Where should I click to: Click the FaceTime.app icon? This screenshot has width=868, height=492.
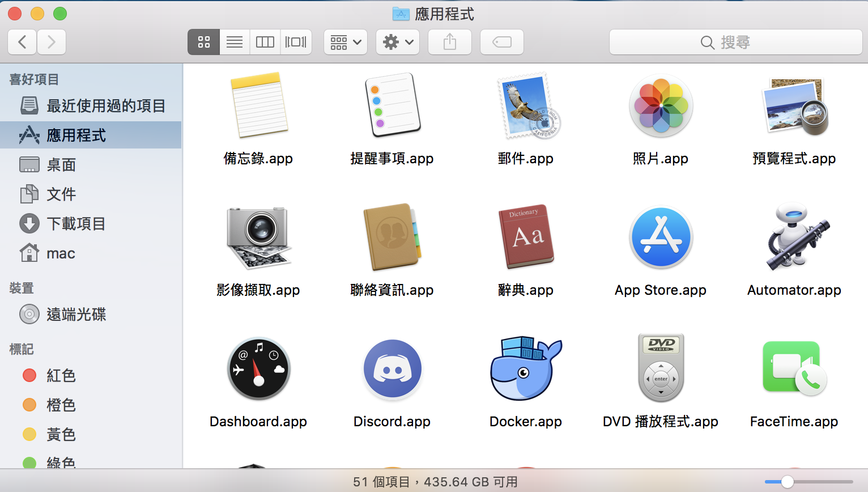coord(794,368)
